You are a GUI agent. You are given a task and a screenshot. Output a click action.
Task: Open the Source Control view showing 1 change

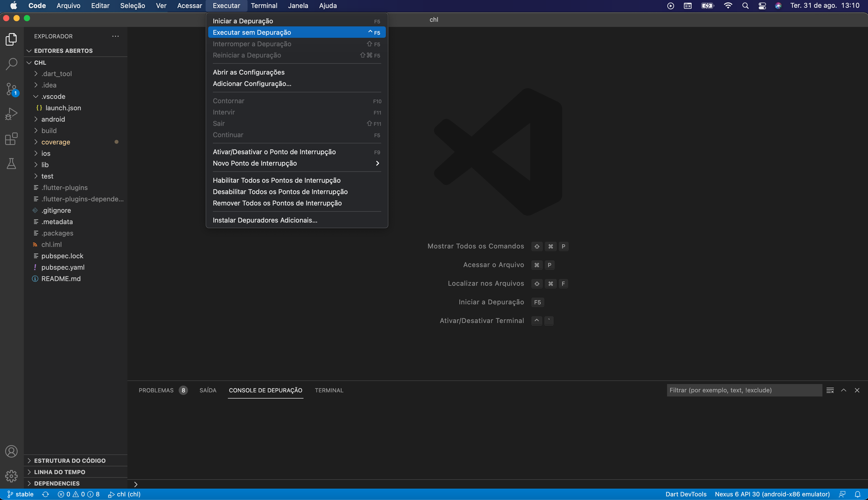[x=11, y=89]
